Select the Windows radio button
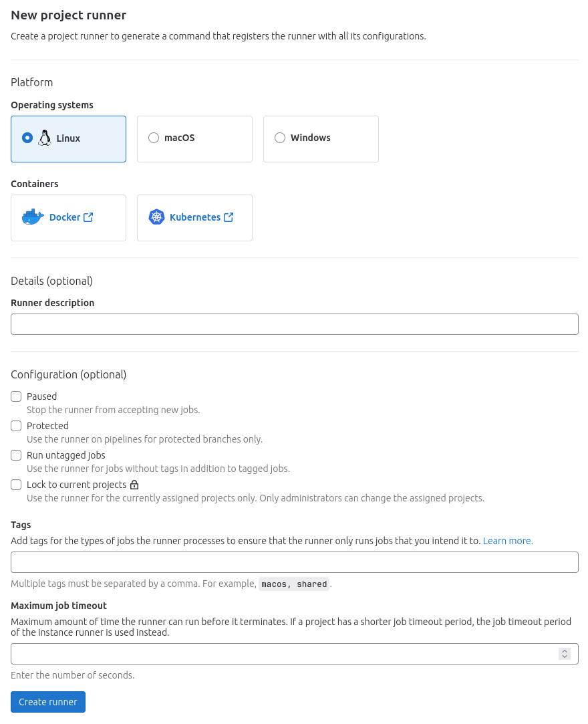 pos(280,137)
